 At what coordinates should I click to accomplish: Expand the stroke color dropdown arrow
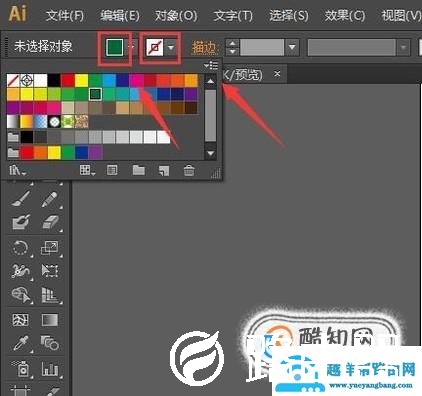(x=171, y=48)
